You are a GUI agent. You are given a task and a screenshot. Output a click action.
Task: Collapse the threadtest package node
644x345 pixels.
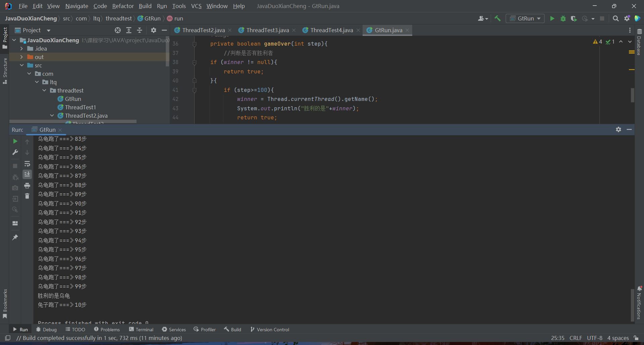pos(44,91)
